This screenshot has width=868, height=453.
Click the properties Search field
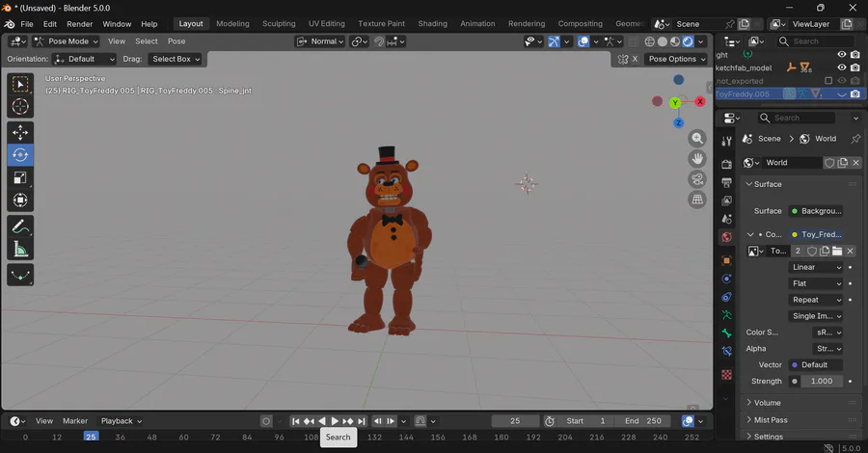[x=796, y=118]
